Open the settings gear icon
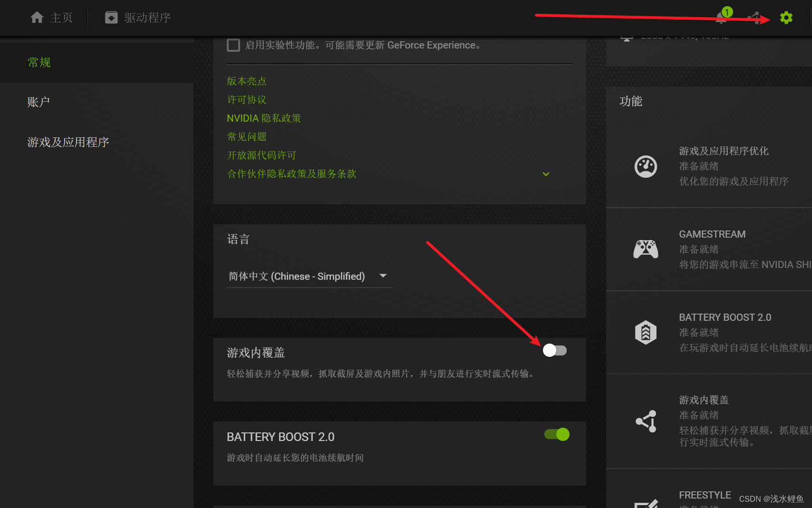Image resolution: width=812 pixels, height=508 pixels. click(x=786, y=18)
